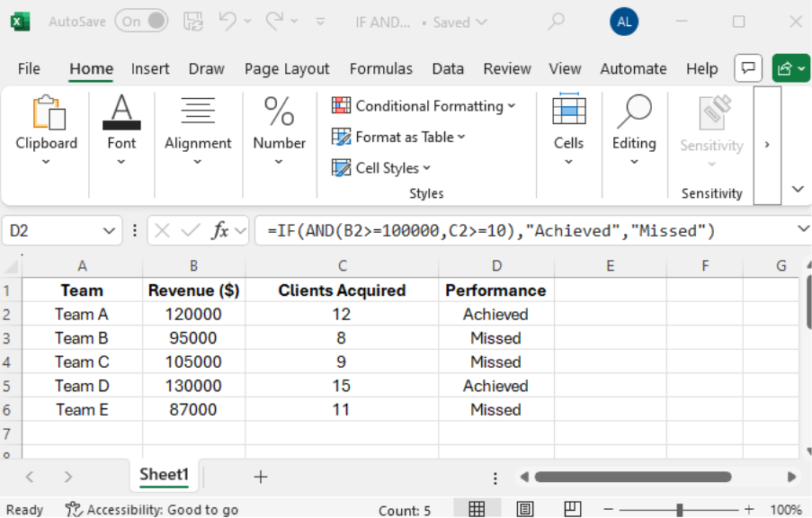Open the Redo history dropdown arrow
The height and width of the screenshot is (518, 812).
click(294, 22)
